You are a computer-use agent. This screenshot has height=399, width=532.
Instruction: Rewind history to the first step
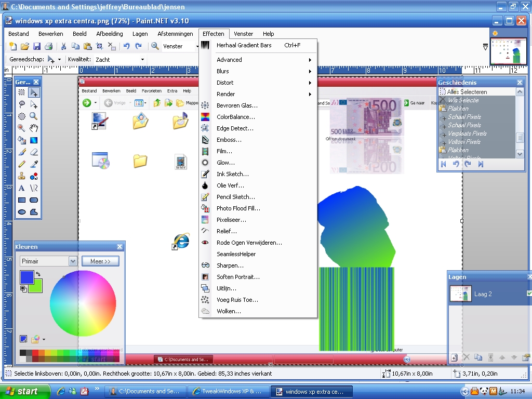(444, 164)
